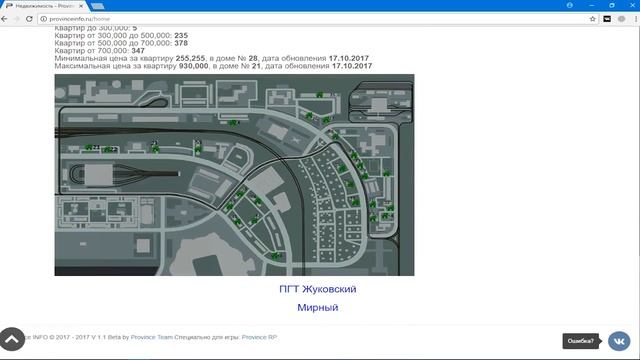Open the ПГТ Жуковский link

(x=318, y=289)
